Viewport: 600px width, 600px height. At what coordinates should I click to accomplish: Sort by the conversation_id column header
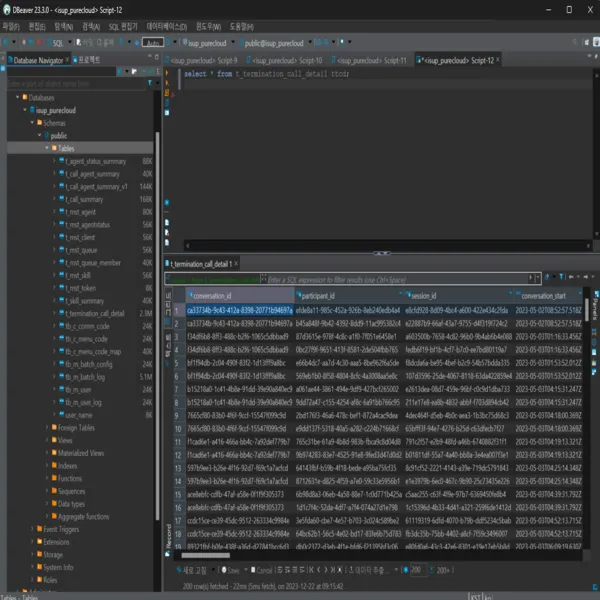click(211, 296)
